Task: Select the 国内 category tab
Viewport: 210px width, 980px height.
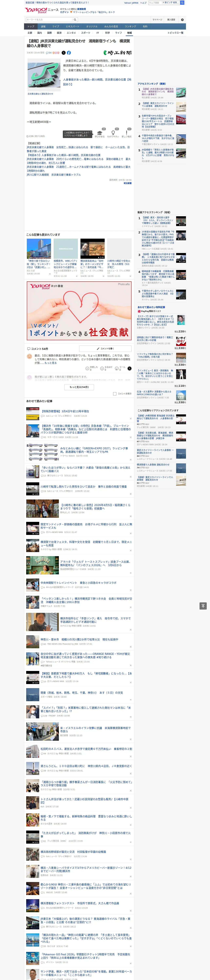Action: [x=40, y=33]
